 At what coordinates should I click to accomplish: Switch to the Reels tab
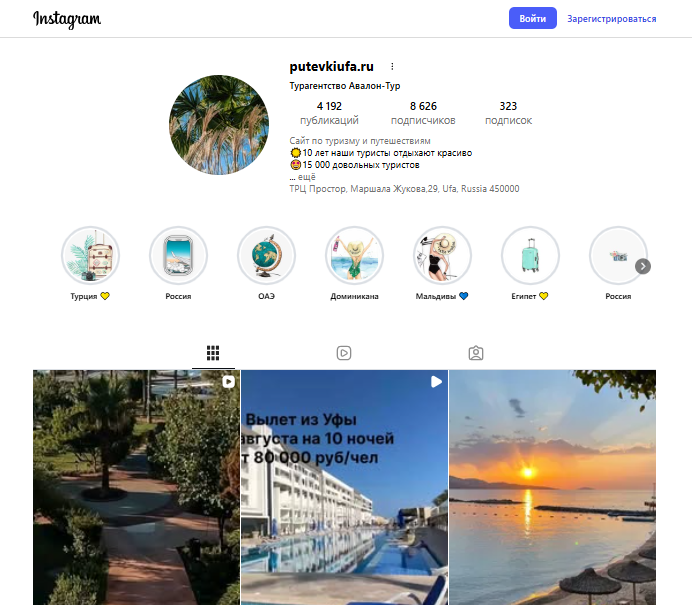click(344, 353)
